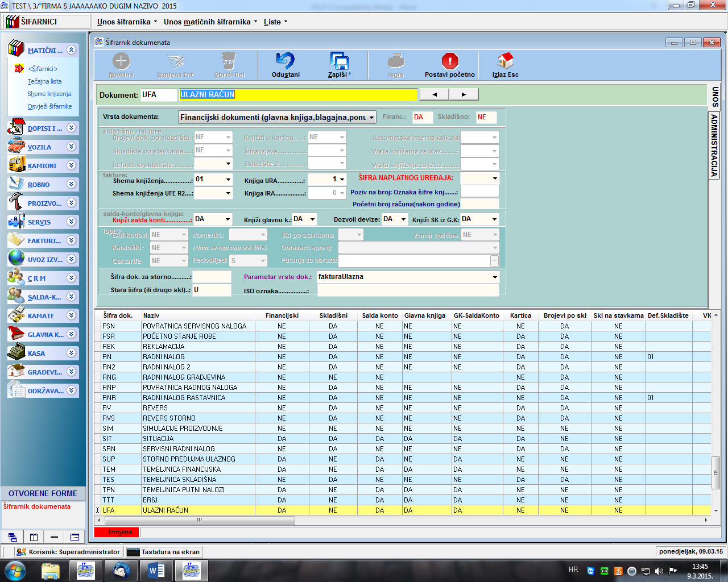Click the CRM people icon
The width and height of the screenshot is (728, 582).
pos(16,277)
